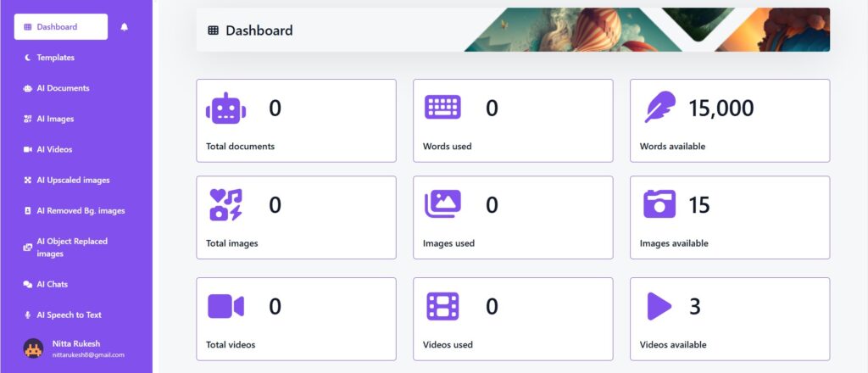Viewport: 868px width, 373px height.
Task: Click the keyboard icon for Words used
Action: tap(442, 108)
